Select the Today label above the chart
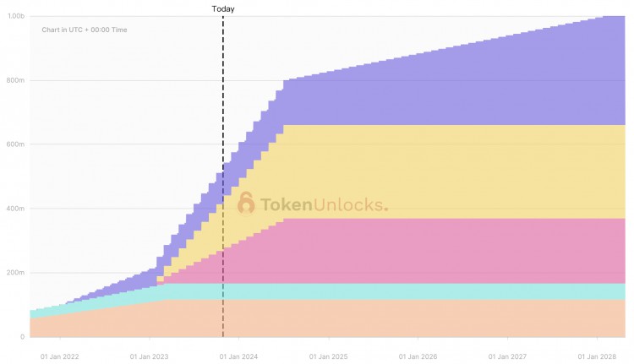 (x=223, y=8)
